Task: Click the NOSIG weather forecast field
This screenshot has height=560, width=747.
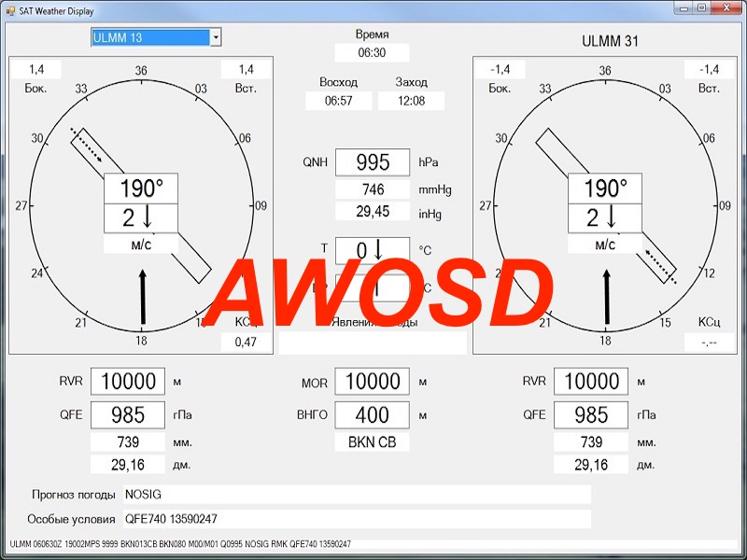Action: pos(356,495)
